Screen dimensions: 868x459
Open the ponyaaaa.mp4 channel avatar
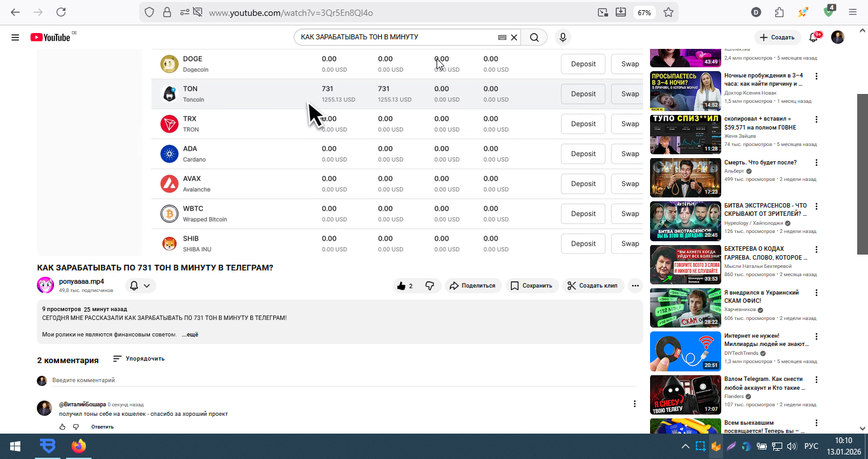click(x=45, y=285)
